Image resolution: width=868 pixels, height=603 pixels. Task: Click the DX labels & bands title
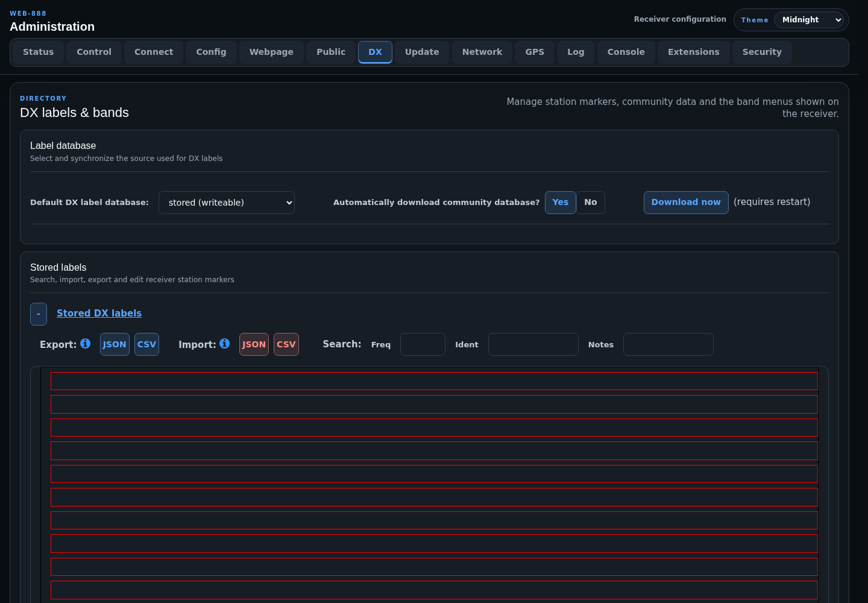[x=74, y=113]
